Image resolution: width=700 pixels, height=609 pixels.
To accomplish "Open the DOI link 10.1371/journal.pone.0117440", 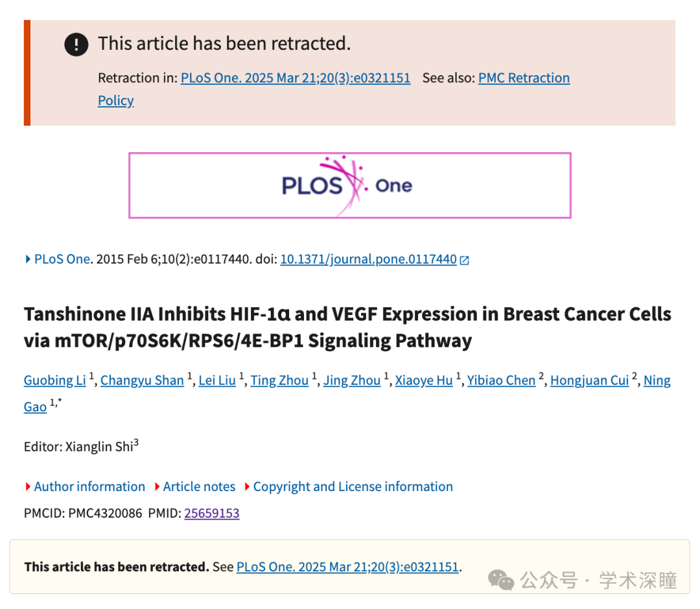I will click(x=368, y=259).
